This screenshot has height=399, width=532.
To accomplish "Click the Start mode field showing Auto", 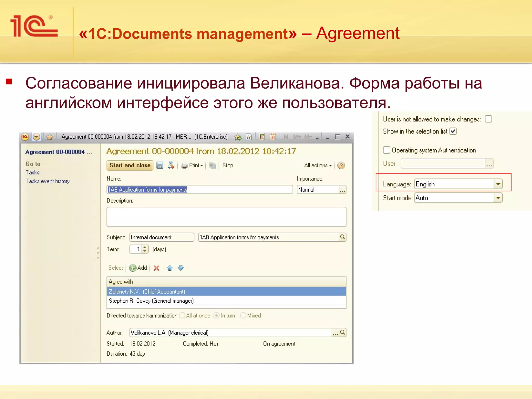I will click(x=454, y=198).
